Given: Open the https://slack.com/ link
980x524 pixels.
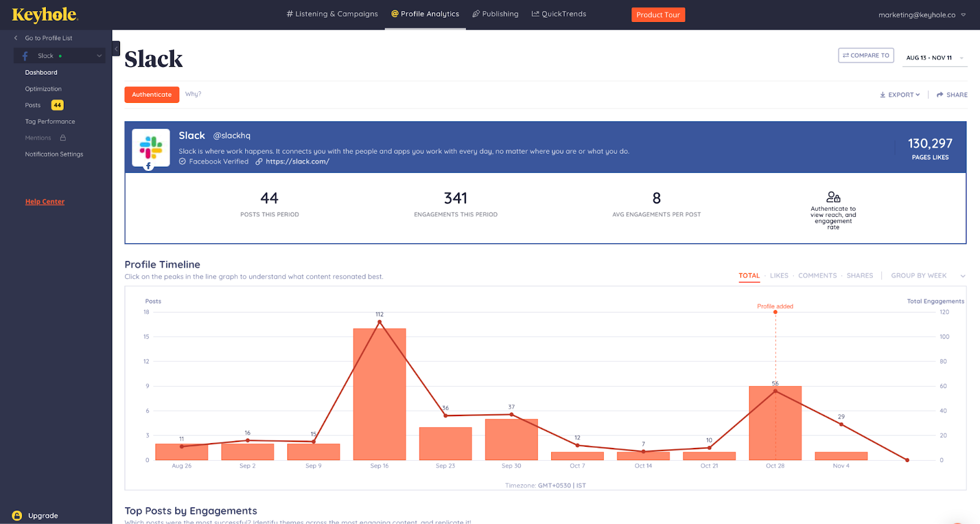Looking at the screenshot, I should click(298, 162).
